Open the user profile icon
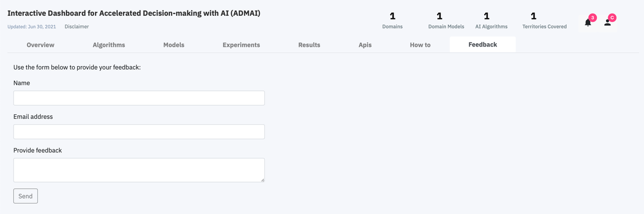Screen dimensions: 644x214 pyautogui.click(x=608, y=22)
